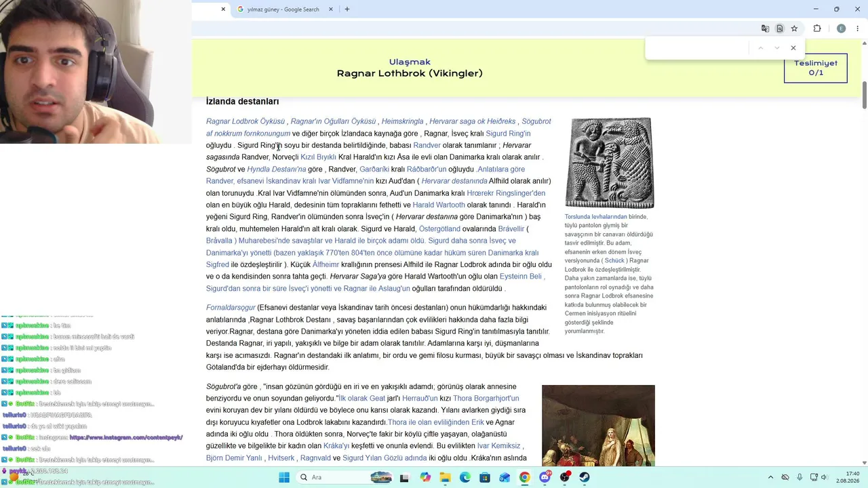The width and height of the screenshot is (868, 488).
Task: Switch to Chrome on the taskbar
Action: tap(525, 477)
